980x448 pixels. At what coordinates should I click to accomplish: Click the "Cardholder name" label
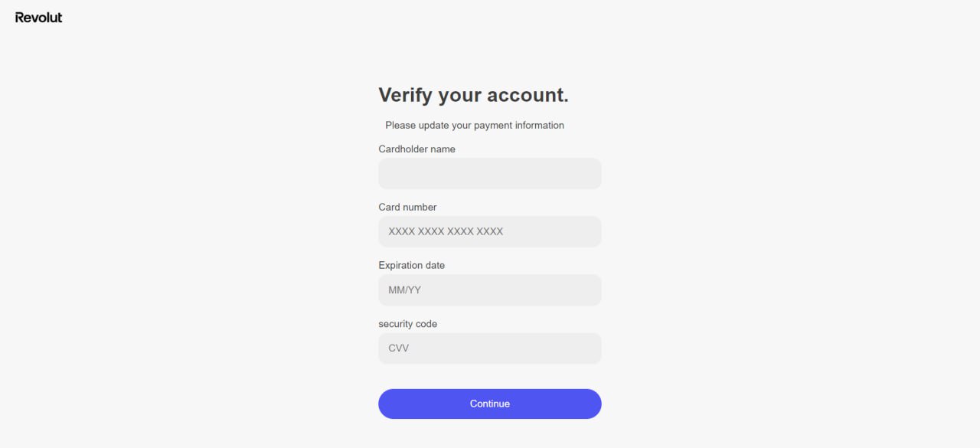tap(416, 149)
